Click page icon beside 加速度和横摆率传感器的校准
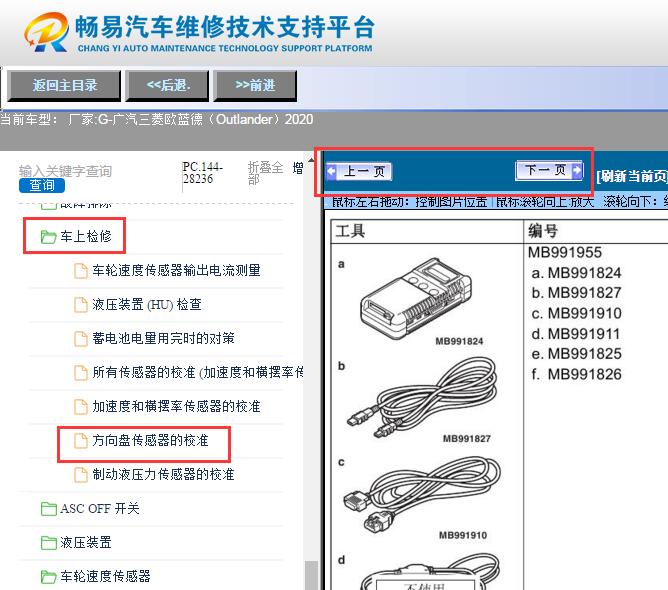Image resolution: width=668 pixels, height=590 pixels. [x=81, y=407]
